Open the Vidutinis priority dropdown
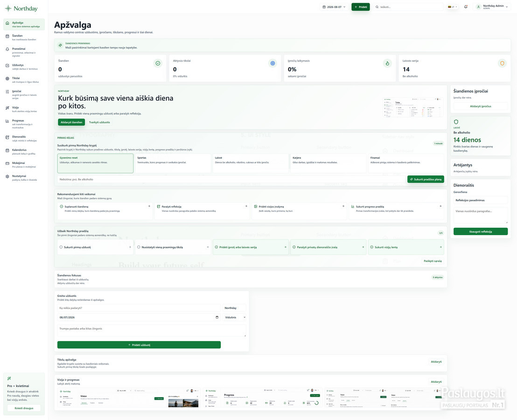 (x=235, y=317)
